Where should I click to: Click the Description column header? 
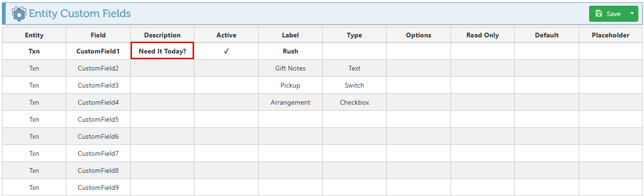(x=162, y=35)
